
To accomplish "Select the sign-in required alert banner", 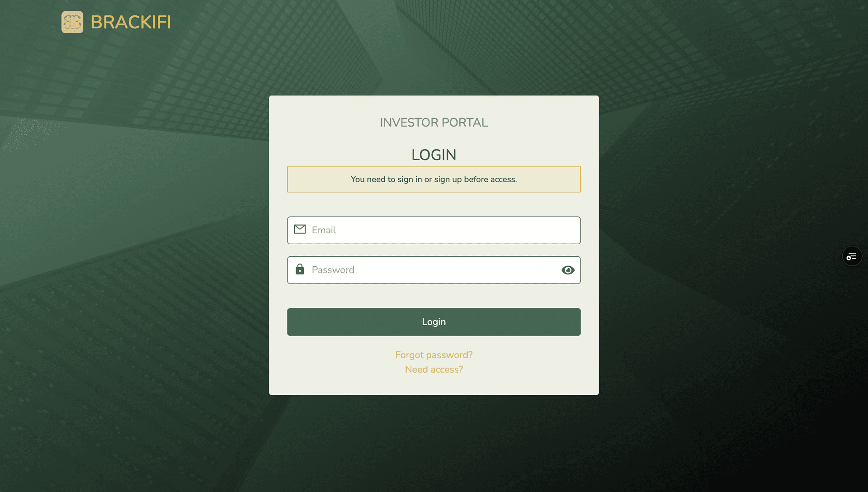I will click(x=434, y=180).
